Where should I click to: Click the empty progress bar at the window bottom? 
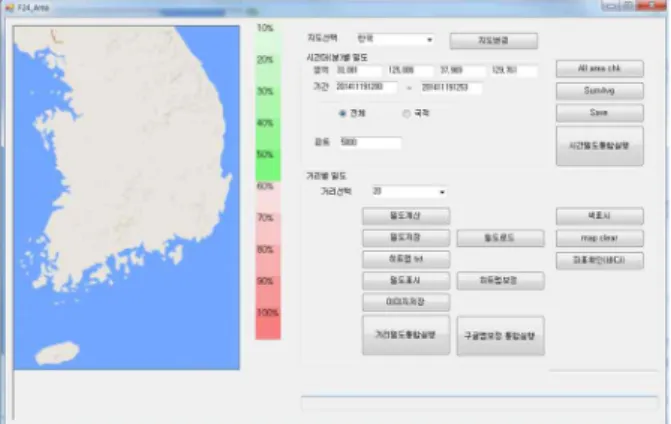(479, 403)
